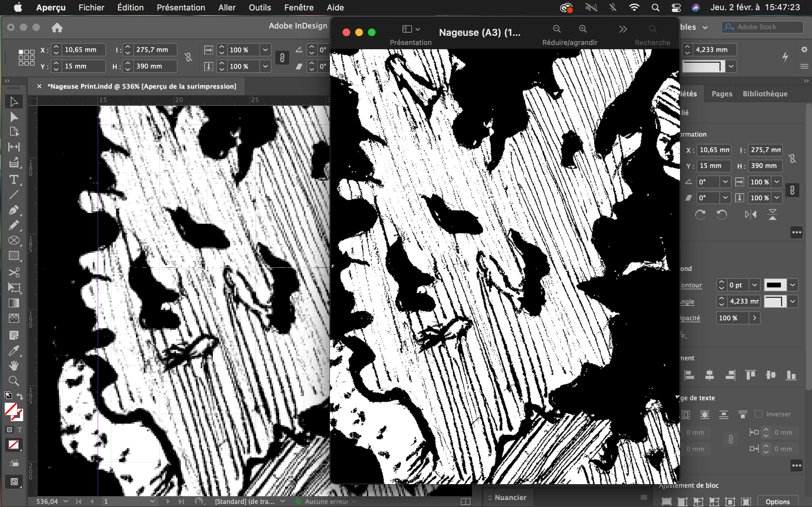
Task: Switch to the Pages tab
Action: click(722, 93)
